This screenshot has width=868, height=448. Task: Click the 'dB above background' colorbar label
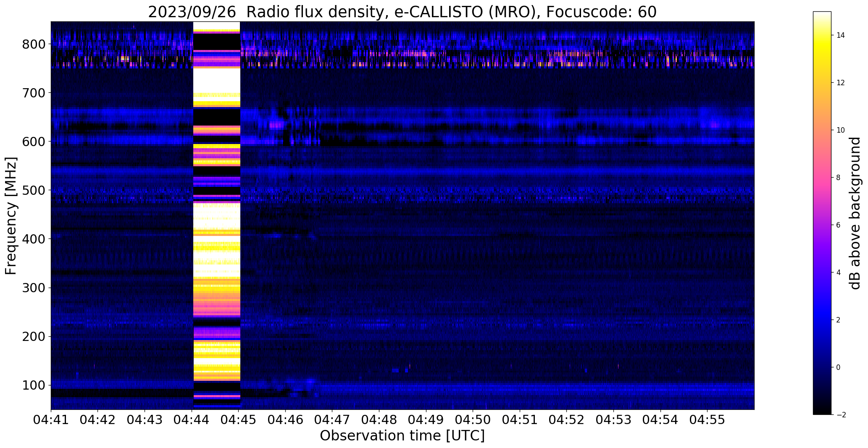tap(855, 213)
